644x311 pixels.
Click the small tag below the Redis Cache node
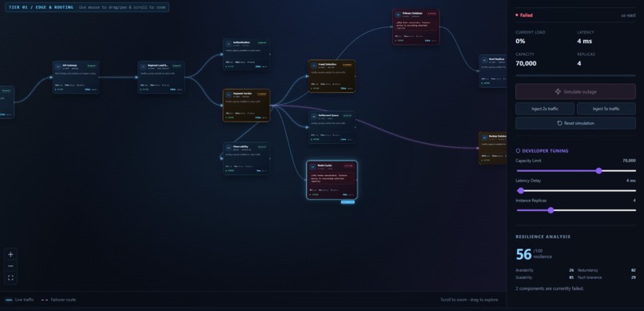coord(348,202)
